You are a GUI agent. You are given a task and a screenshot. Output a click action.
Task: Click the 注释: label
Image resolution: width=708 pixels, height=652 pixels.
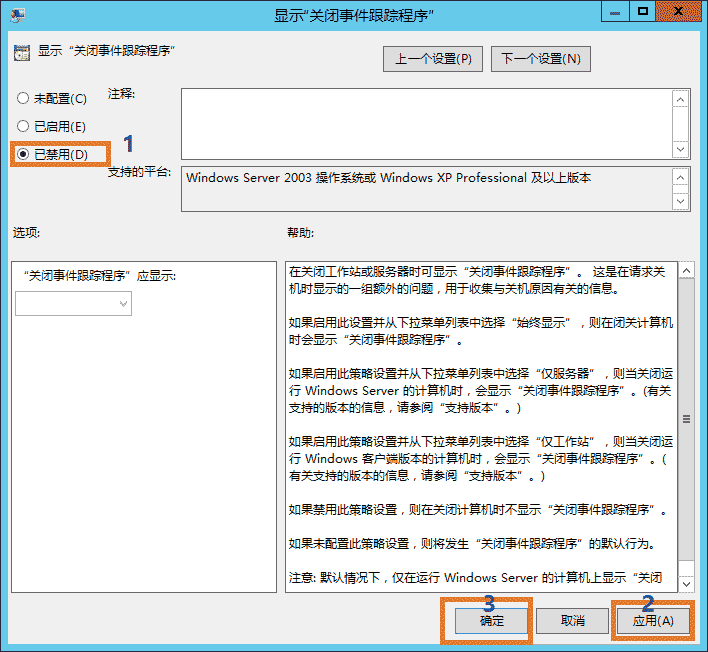pos(121,94)
